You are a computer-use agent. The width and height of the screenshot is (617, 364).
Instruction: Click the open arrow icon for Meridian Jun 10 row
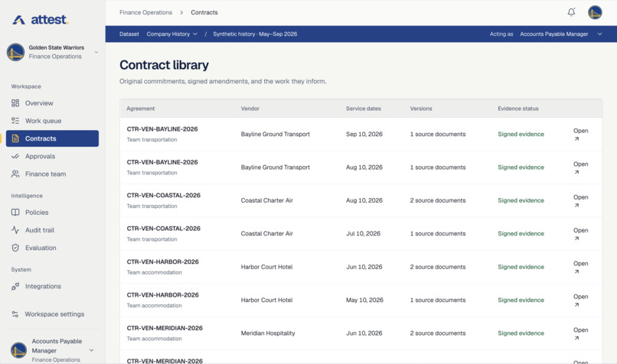pyautogui.click(x=576, y=338)
